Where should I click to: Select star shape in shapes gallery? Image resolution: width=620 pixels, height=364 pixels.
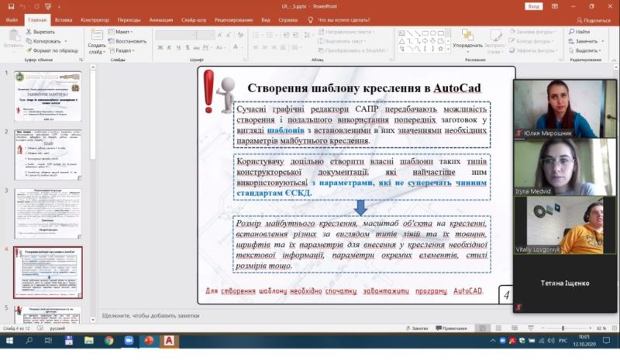440,49
